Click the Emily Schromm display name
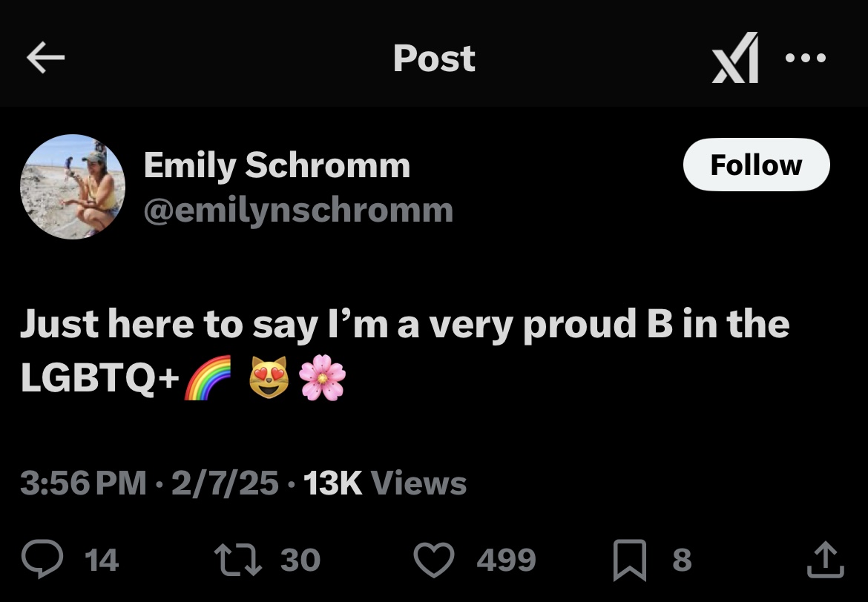Screen dimensions: 868x602 (x=277, y=165)
